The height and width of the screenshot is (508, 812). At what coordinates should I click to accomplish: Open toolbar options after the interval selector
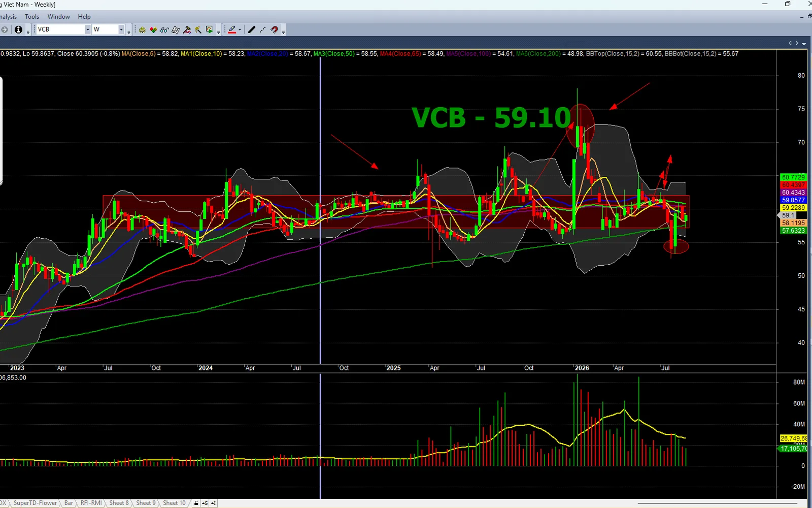pos(129,31)
